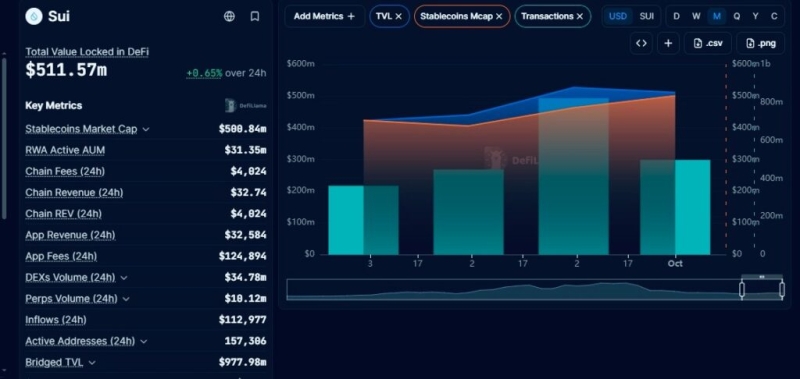Click Chain Fees (24h) metric
Viewport: 800px width, 379px height.
pos(65,171)
